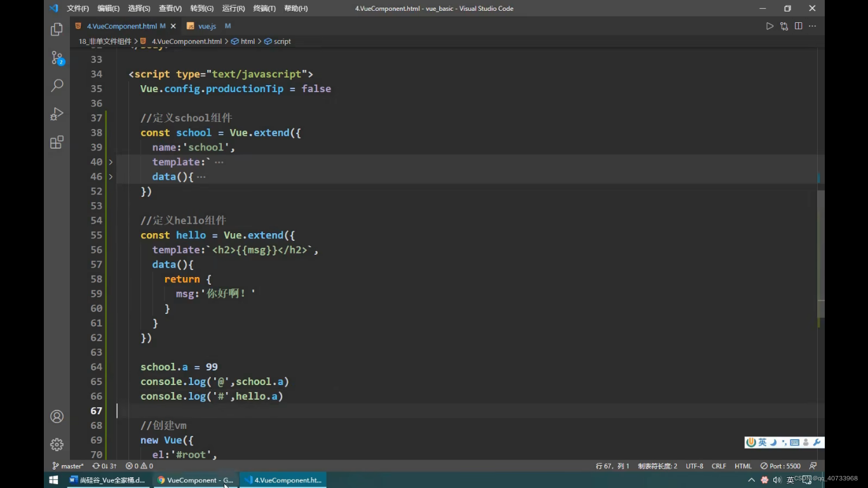Open the editor More Actions ellipsis
Screen dimensions: 868x488
[812, 26]
